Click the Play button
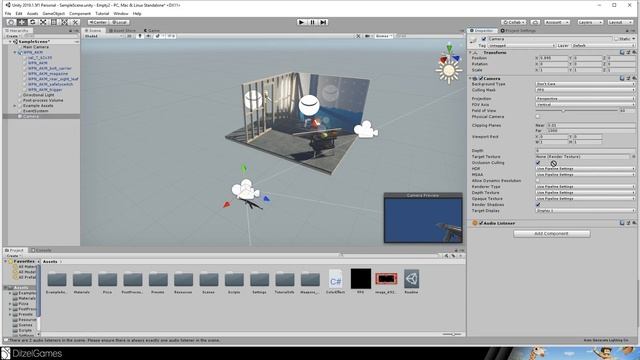Image resolution: width=640 pixels, height=360 pixels. [301, 22]
